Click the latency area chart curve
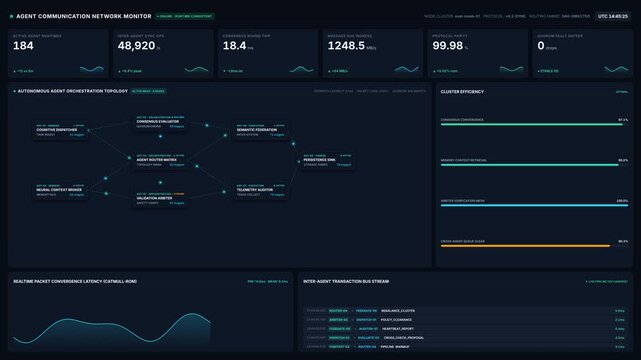This screenshot has width=641, height=360. (112, 328)
